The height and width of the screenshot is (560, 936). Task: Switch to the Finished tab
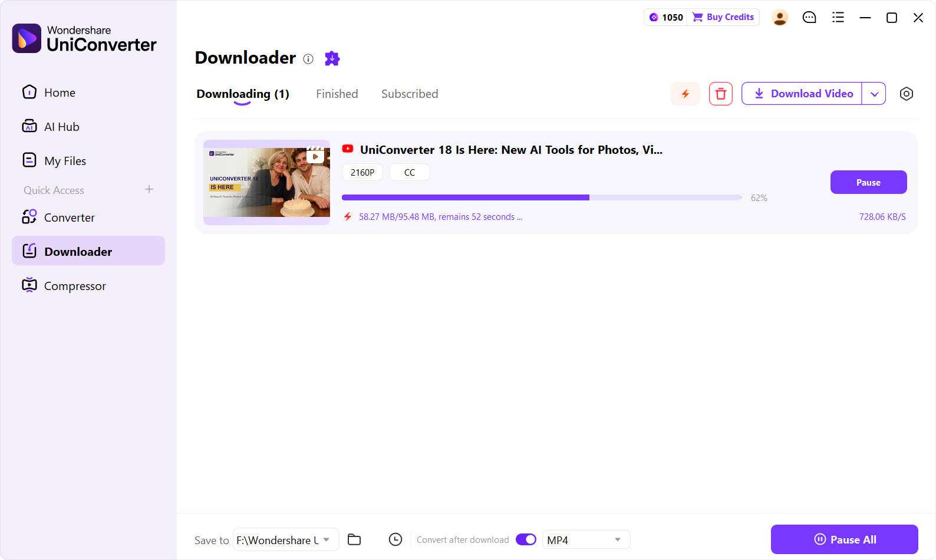[337, 94]
